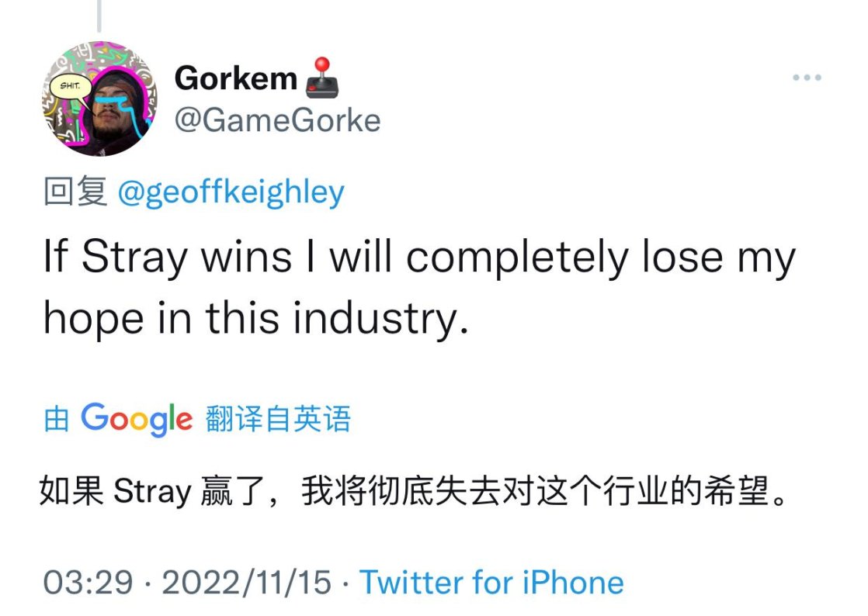Viewport: 868px width, 616px height.
Task: Open the @GameGorke handle
Action: [x=277, y=120]
